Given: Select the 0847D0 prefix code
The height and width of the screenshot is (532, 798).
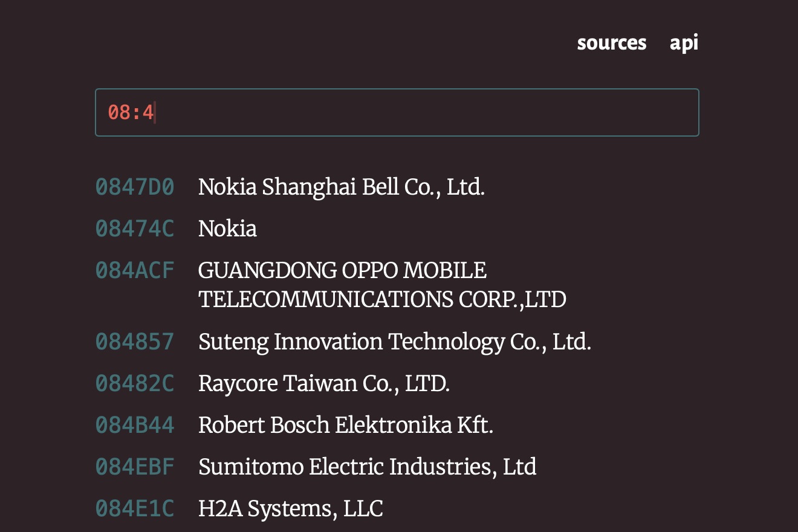Looking at the screenshot, I should [135, 187].
